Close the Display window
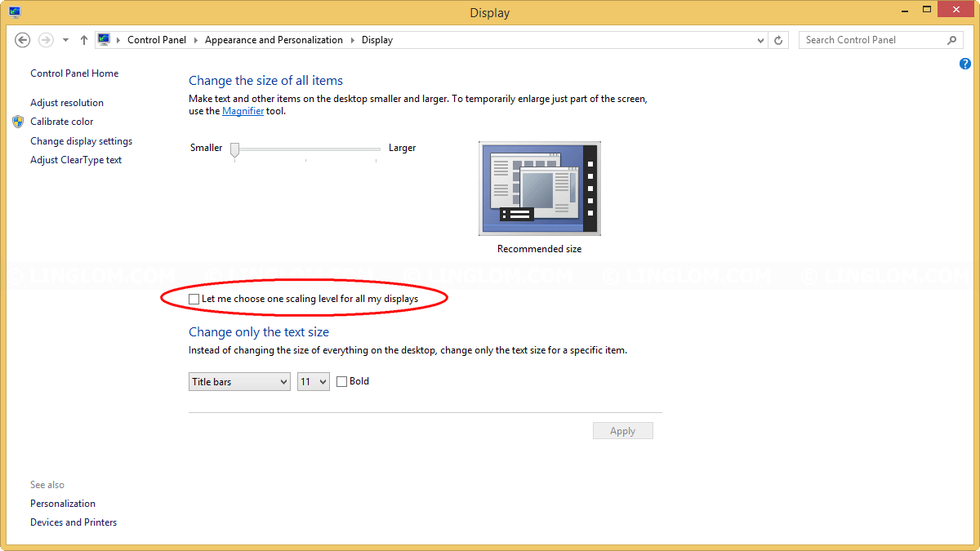 pos(956,10)
